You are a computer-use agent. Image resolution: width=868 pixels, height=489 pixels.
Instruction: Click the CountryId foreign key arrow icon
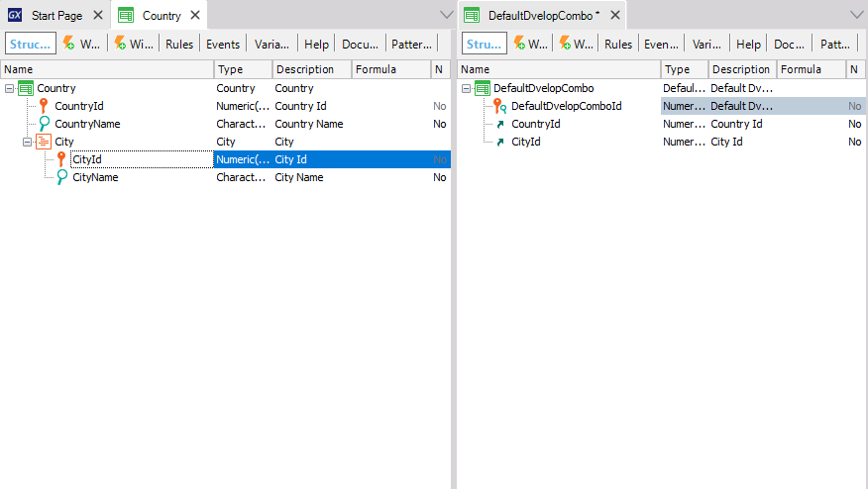click(x=500, y=124)
